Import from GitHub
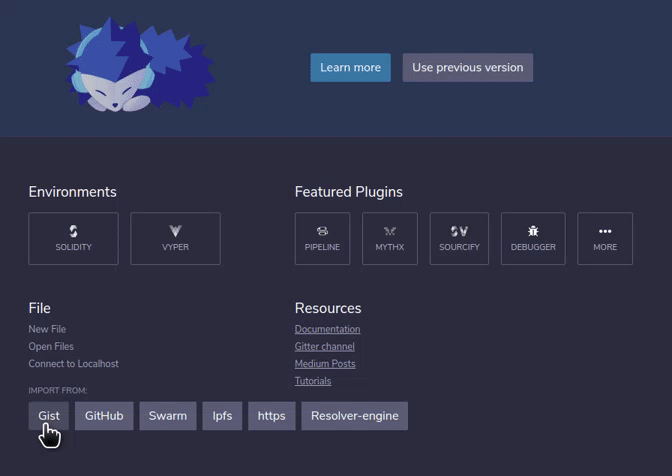The image size is (672, 476). click(104, 416)
